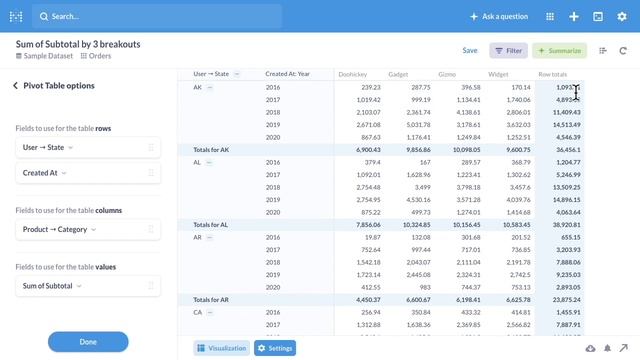Grab the User → State drag handle

(151, 147)
